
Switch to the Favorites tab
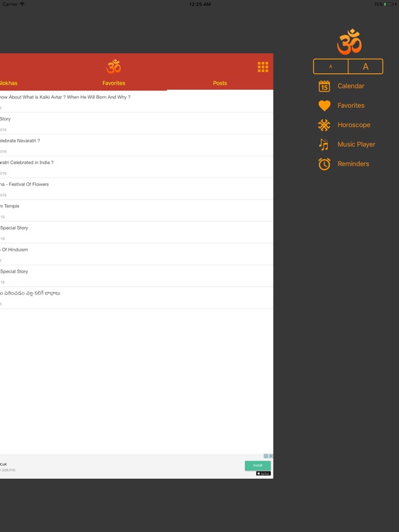pyautogui.click(x=114, y=83)
